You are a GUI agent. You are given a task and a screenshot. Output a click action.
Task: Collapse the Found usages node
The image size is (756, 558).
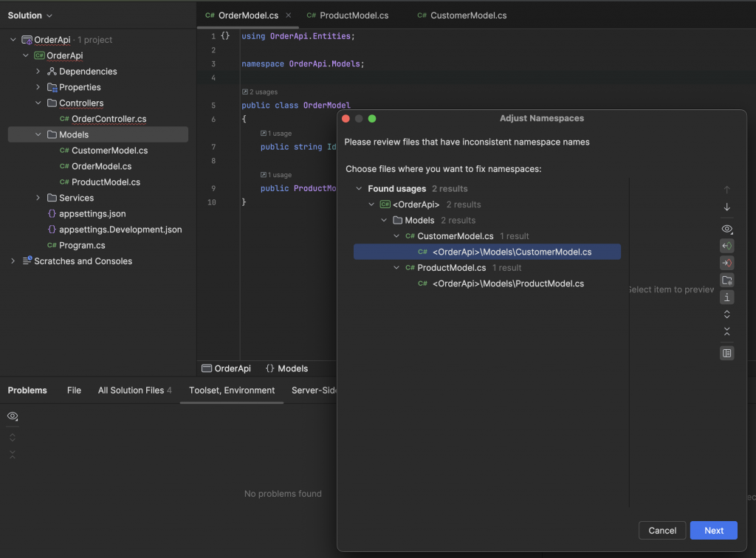click(360, 189)
